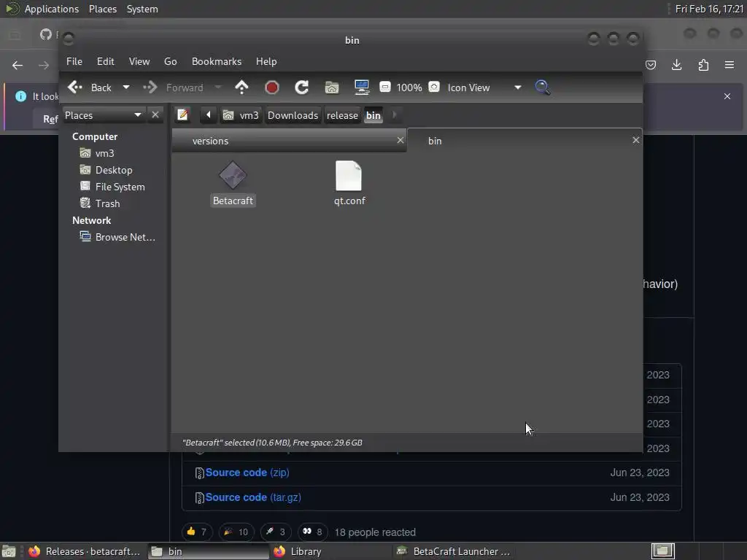Viewport: 747px width, 560px height.
Task: Click the rocket reaction button
Action: 275,532
